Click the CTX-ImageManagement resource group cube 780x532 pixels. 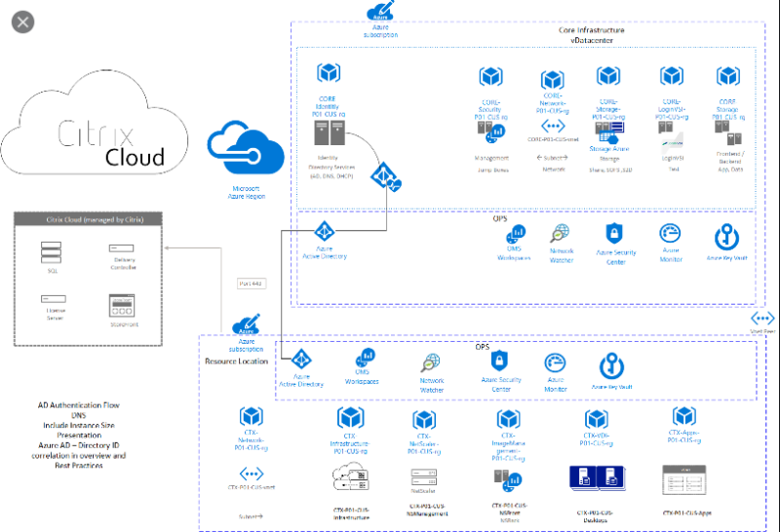tap(509, 419)
